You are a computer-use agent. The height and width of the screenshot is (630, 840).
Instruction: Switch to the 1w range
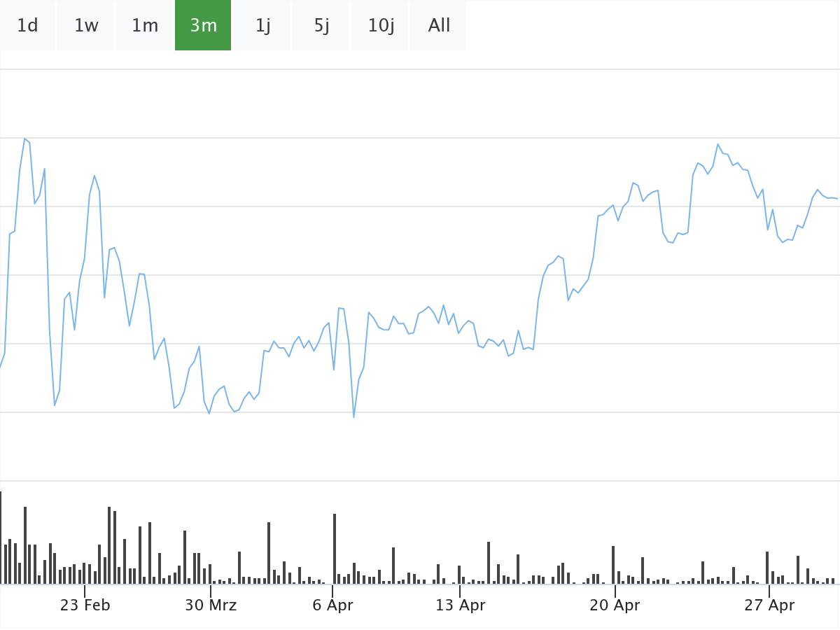tap(86, 26)
